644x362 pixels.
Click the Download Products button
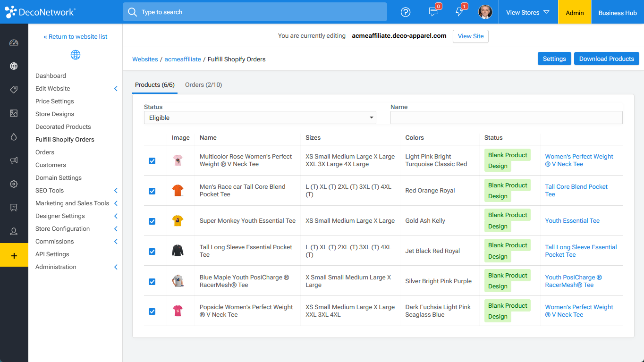(x=606, y=58)
